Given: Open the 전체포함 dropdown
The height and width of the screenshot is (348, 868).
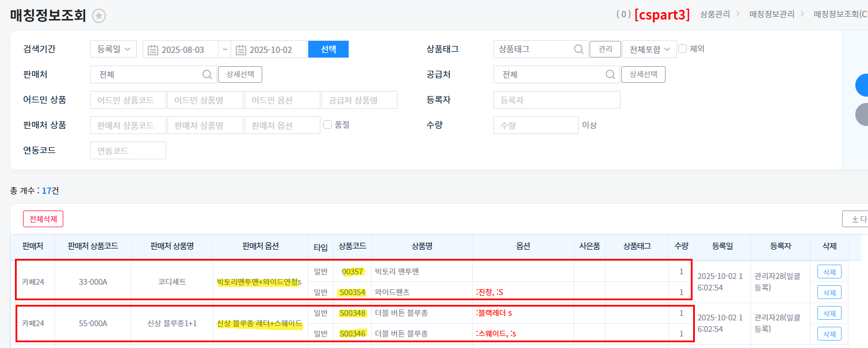Looking at the screenshot, I should (x=649, y=49).
